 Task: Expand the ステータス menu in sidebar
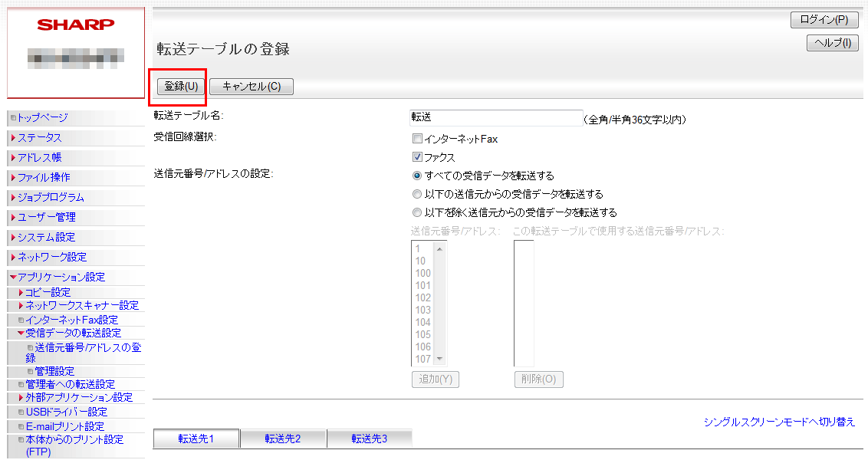tap(39, 138)
